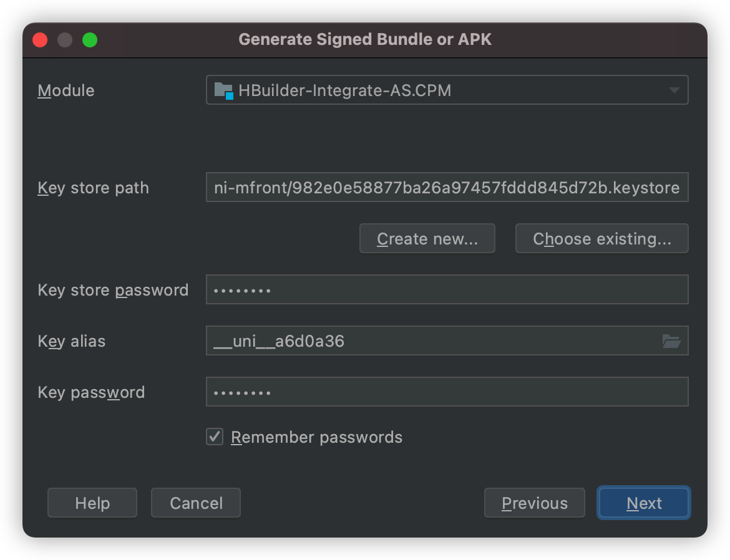Click Choose existing... keystore button
The width and height of the screenshot is (730, 560).
click(601, 238)
